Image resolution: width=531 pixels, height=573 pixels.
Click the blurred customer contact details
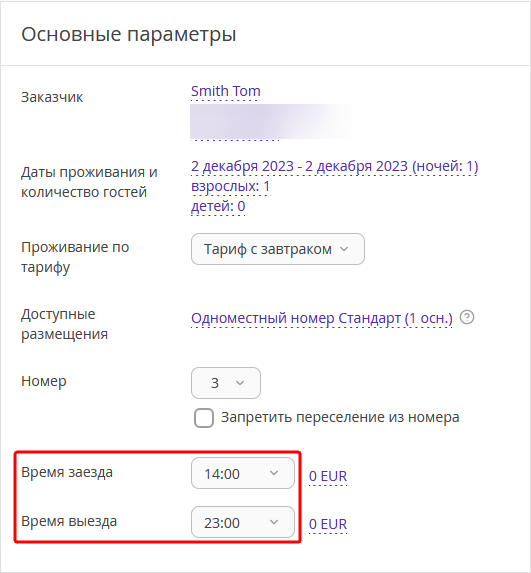click(x=270, y=122)
